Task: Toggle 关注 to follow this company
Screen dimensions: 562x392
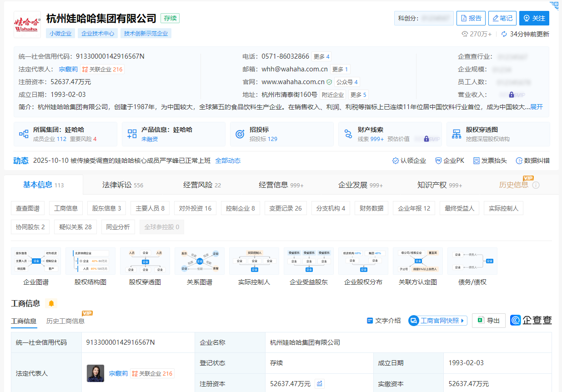Action: (x=534, y=18)
